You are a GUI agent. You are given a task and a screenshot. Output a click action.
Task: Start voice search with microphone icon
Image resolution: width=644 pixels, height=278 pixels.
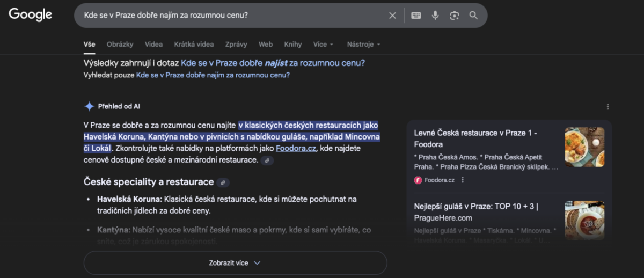coord(435,16)
